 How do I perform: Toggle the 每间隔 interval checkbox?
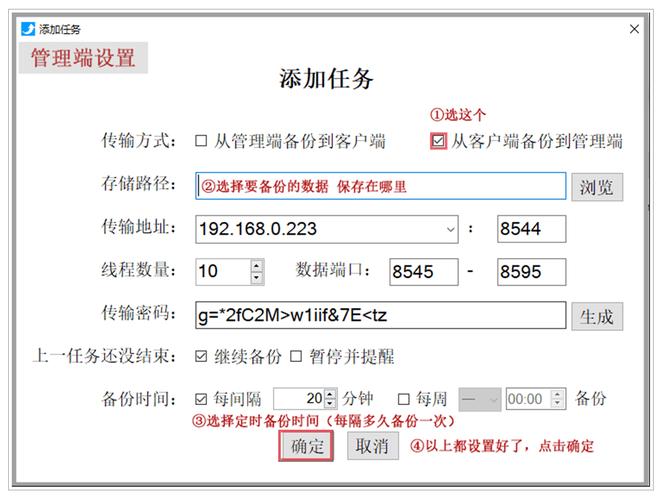(201, 399)
